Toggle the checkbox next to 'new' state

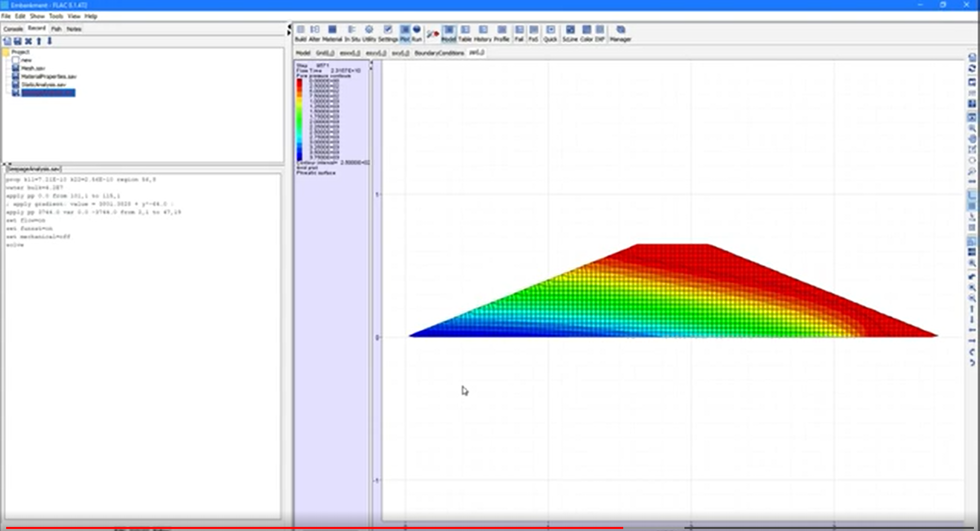(16, 60)
